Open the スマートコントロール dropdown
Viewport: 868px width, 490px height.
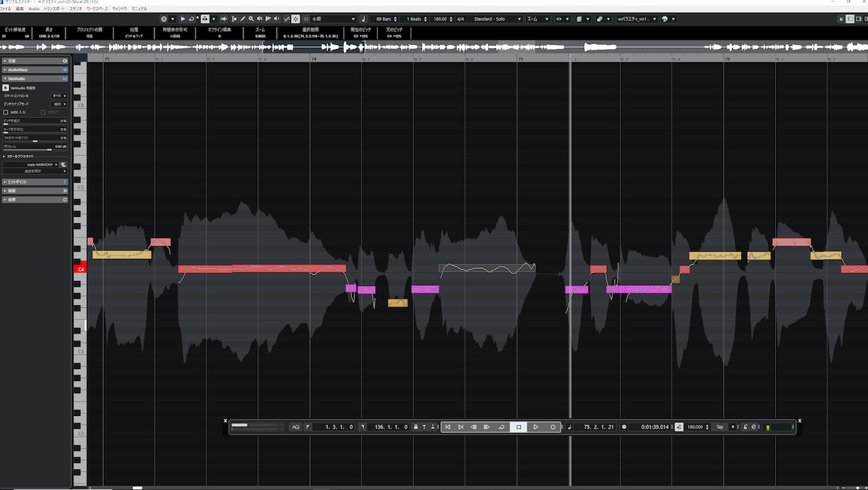coord(59,95)
